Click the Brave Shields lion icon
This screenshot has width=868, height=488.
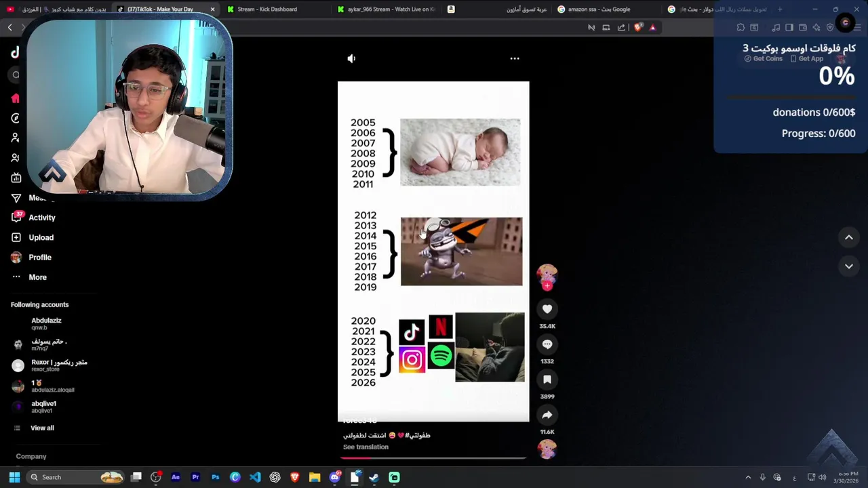[x=638, y=27]
